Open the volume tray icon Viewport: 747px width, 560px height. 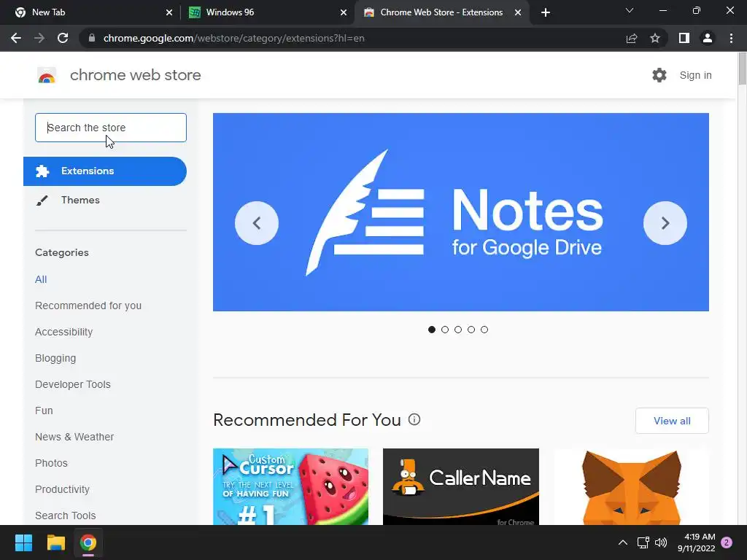[x=661, y=542]
